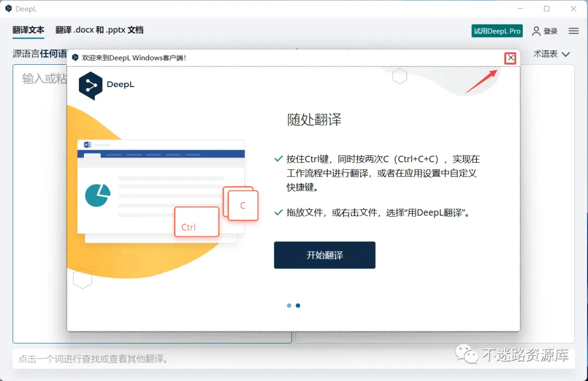This screenshot has width=588, height=381.
Task: Click the 试用DeepL Pro button
Action: [x=497, y=31]
